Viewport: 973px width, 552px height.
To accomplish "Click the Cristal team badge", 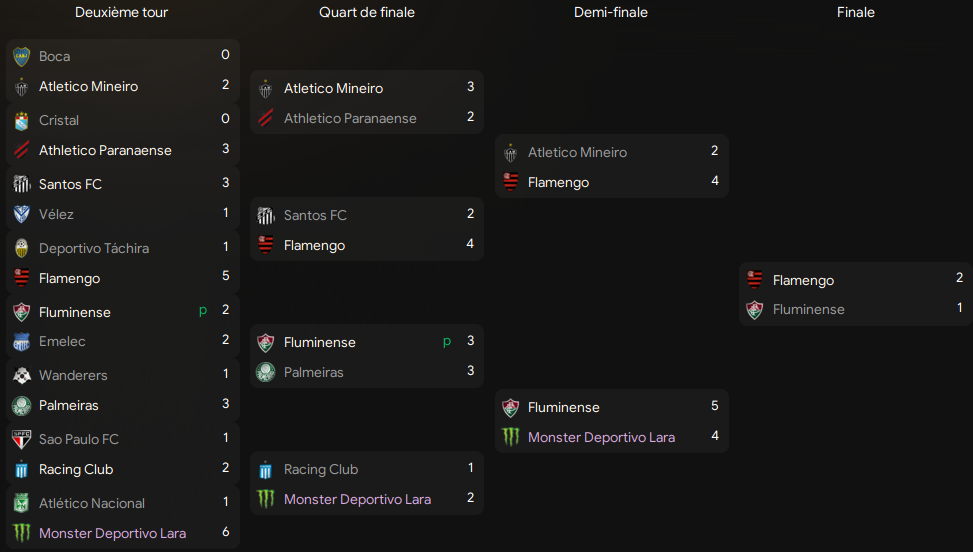I will (22, 120).
